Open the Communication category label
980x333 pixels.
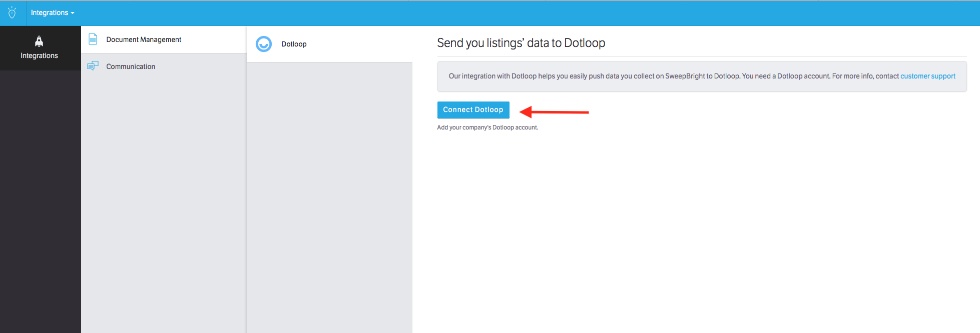[131, 66]
